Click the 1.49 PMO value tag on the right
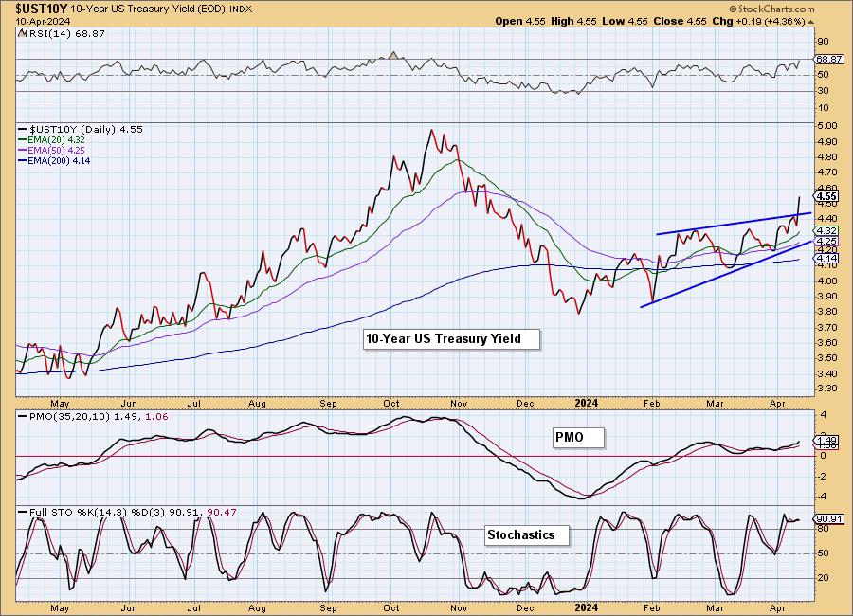The height and width of the screenshot is (616, 853). [x=826, y=441]
